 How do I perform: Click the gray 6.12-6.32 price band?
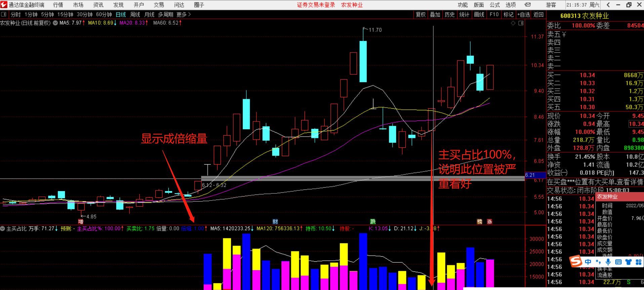(336, 178)
